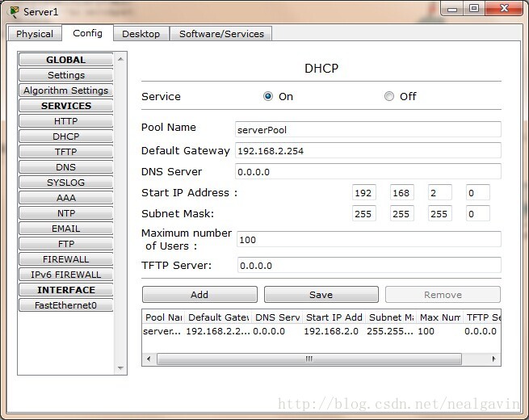Click the Max Number column header

(x=440, y=317)
